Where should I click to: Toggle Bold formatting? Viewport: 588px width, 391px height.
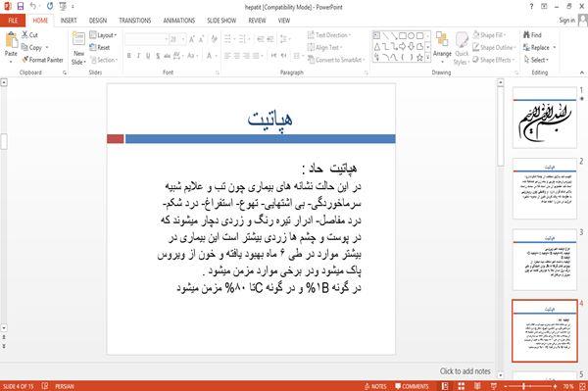tap(129, 56)
